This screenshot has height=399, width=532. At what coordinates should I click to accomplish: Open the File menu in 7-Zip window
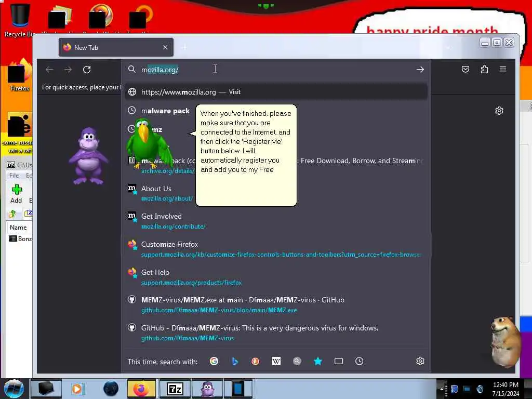point(14,176)
